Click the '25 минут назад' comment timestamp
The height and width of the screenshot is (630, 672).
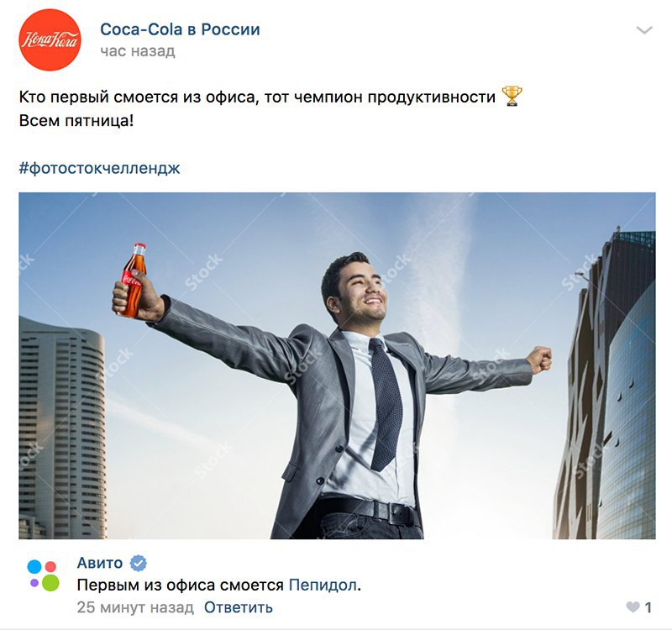[135, 607]
